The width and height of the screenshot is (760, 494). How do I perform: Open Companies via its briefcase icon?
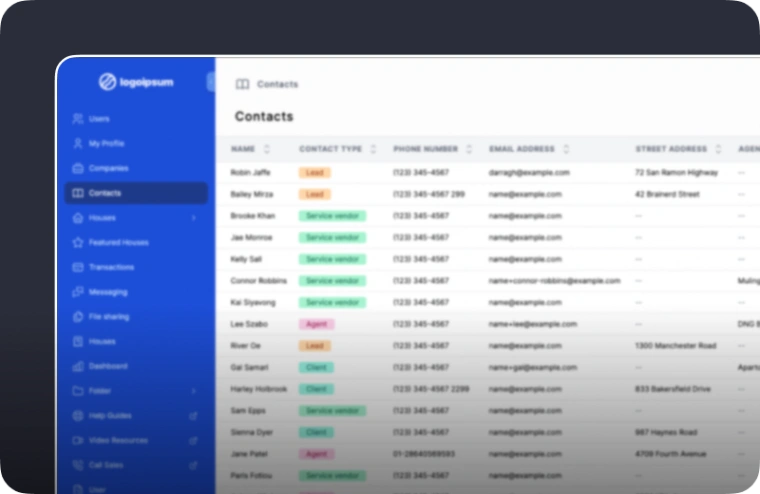click(x=78, y=168)
